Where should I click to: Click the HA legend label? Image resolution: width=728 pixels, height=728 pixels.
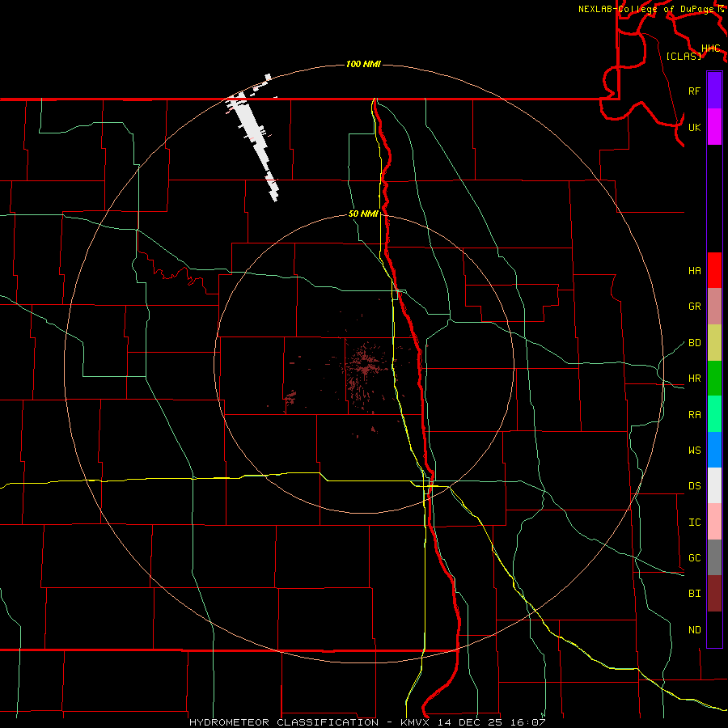[695, 270]
